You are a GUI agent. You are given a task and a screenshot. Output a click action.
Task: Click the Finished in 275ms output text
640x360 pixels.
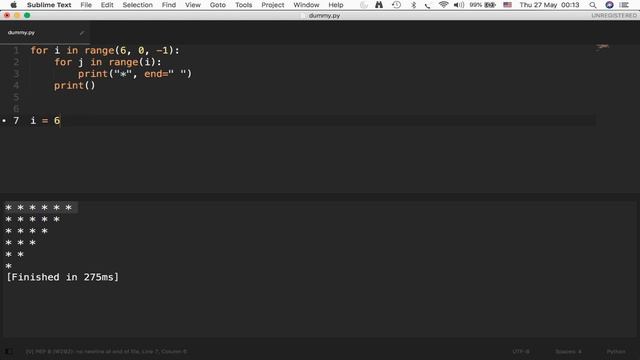(62, 277)
